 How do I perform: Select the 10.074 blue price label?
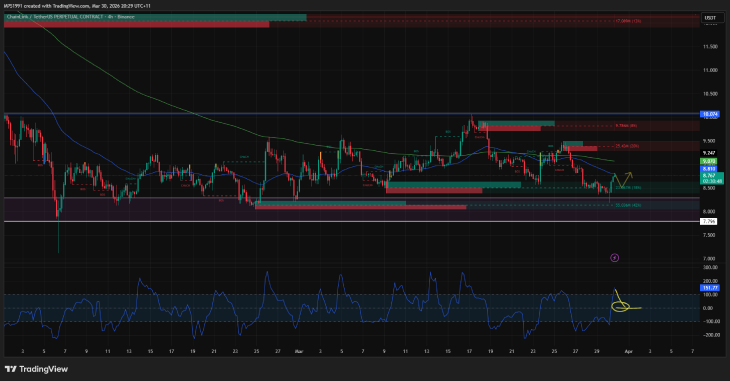tap(710, 114)
